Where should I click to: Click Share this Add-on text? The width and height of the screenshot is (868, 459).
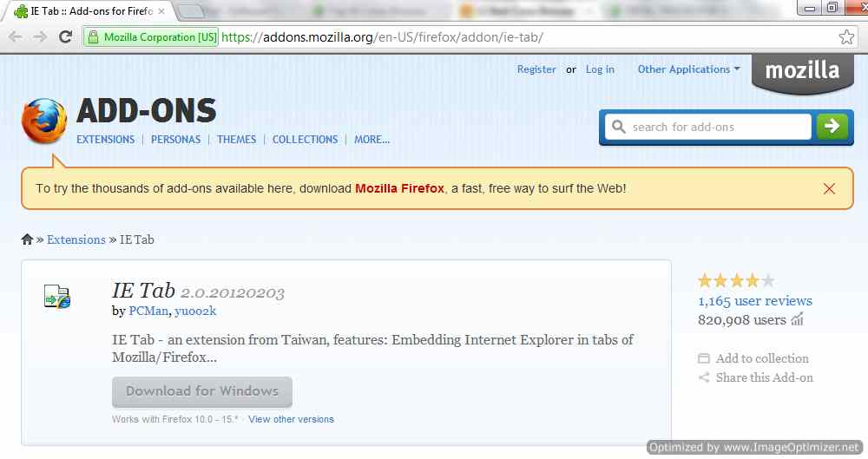point(765,377)
